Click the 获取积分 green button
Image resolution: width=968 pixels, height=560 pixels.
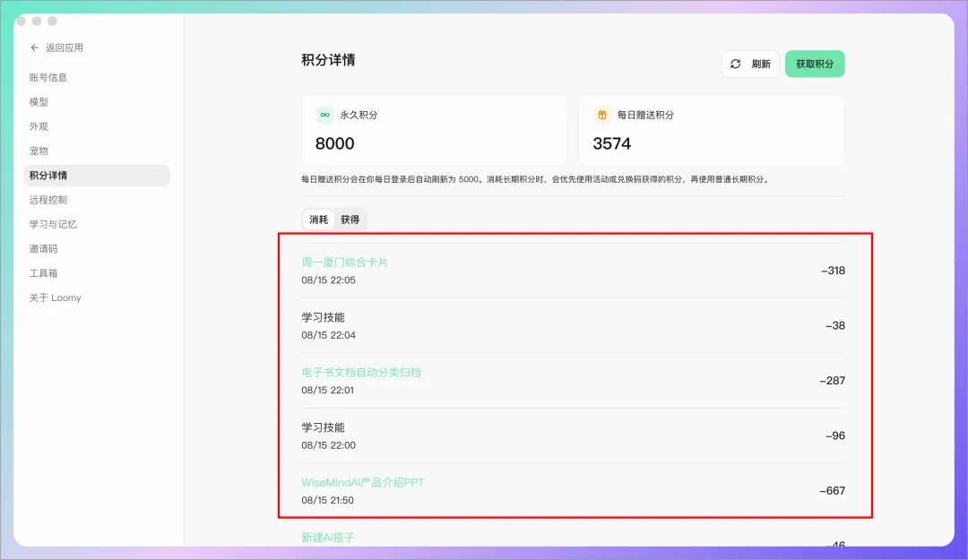(x=814, y=64)
